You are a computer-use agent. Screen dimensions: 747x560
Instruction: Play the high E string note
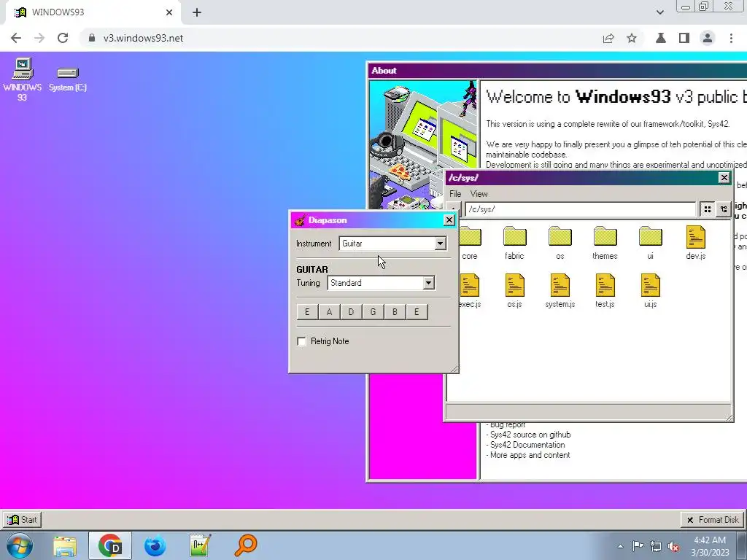[417, 312]
